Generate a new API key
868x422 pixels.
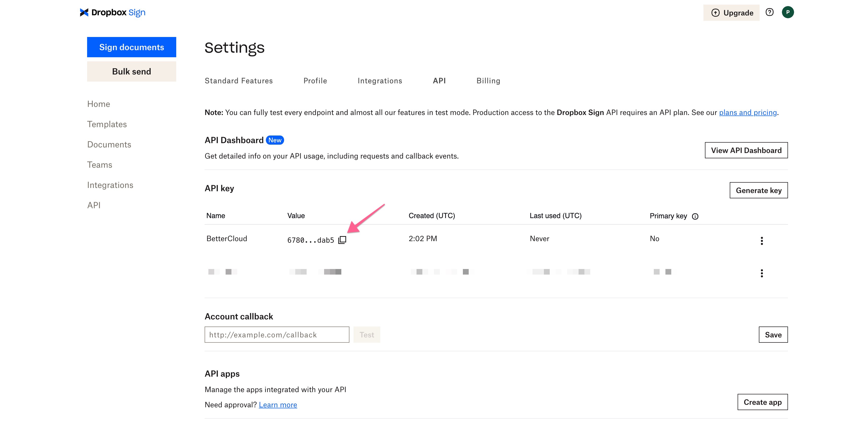click(x=759, y=190)
